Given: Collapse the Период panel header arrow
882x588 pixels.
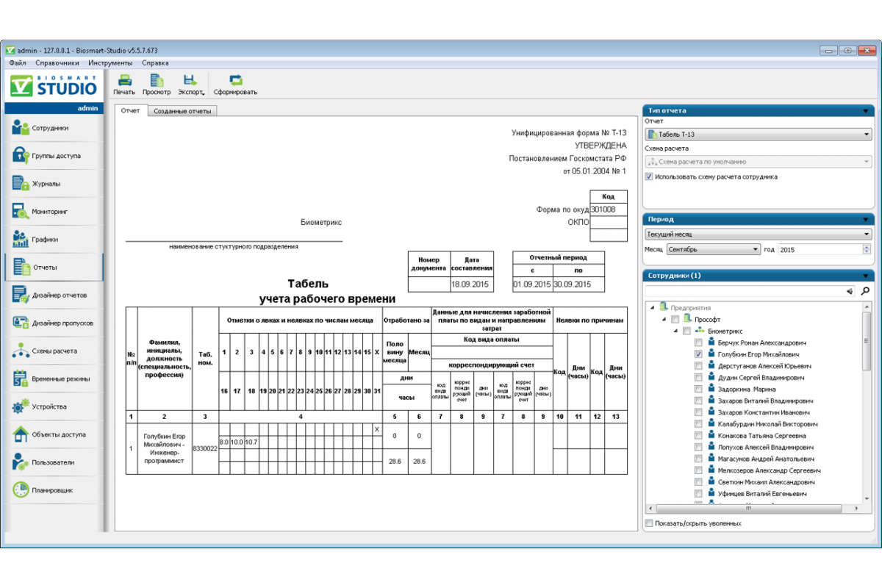Looking at the screenshot, I should [867, 219].
